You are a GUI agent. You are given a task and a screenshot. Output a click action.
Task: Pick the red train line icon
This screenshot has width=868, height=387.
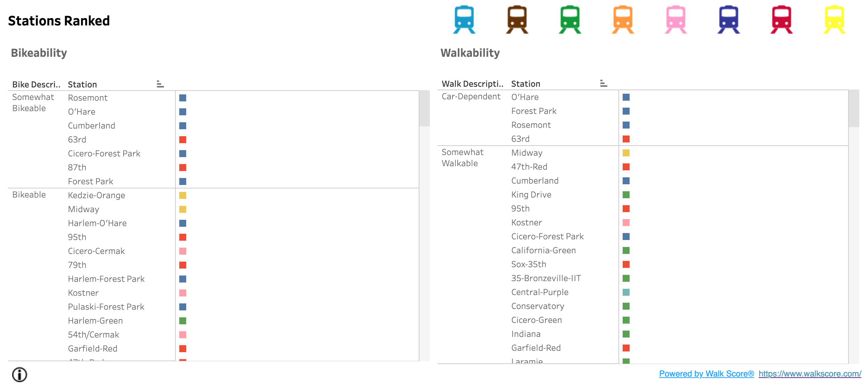(x=782, y=20)
